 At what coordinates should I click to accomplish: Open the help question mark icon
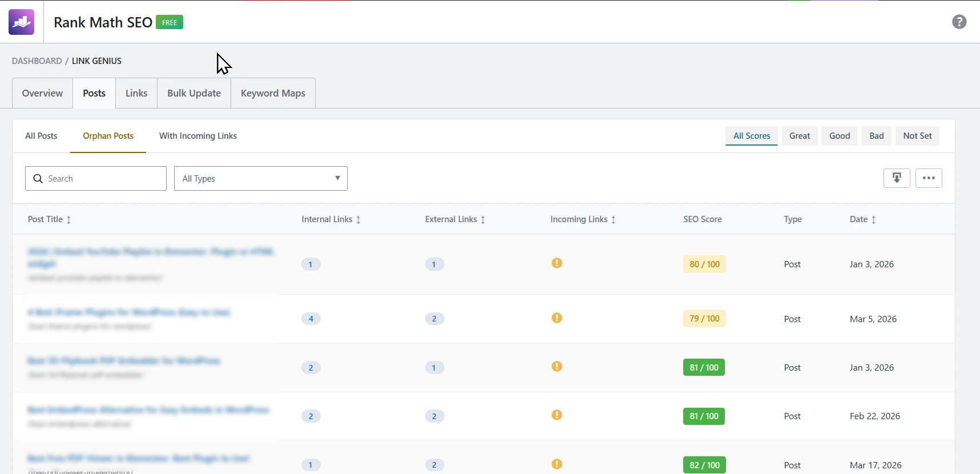[x=959, y=22]
